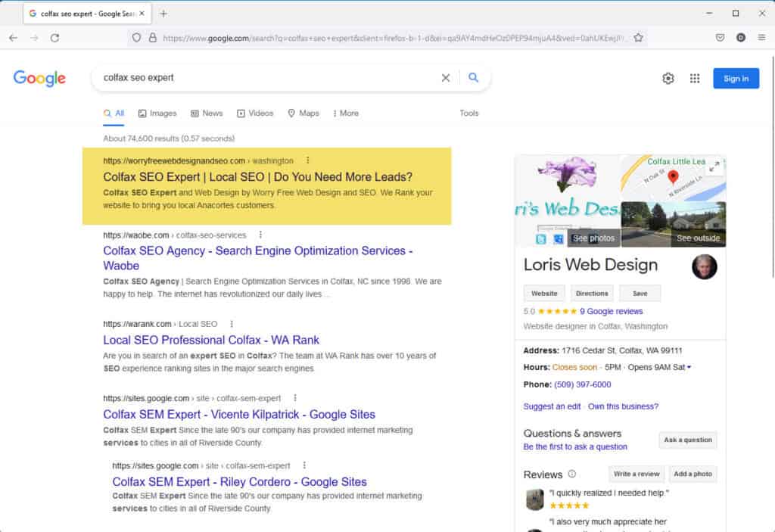This screenshot has width=775, height=532.
Task: Click the padlock site security icon
Action: pos(153,38)
